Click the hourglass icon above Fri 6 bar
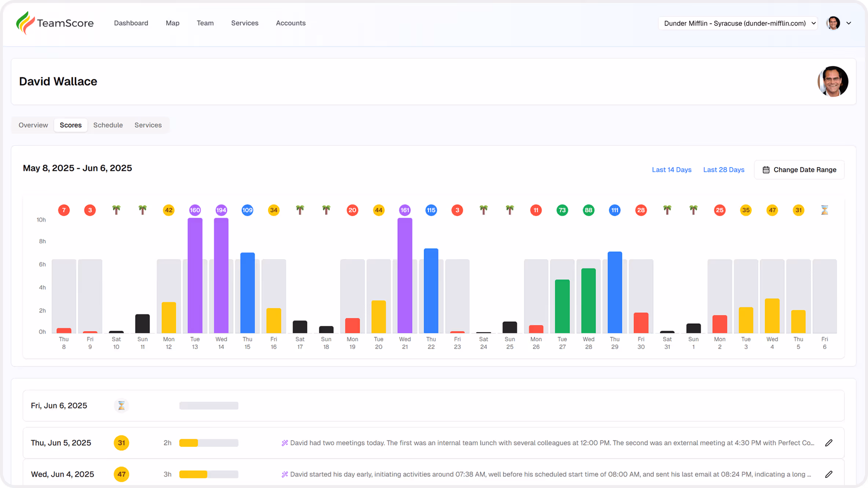The image size is (868, 488). [x=824, y=210]
